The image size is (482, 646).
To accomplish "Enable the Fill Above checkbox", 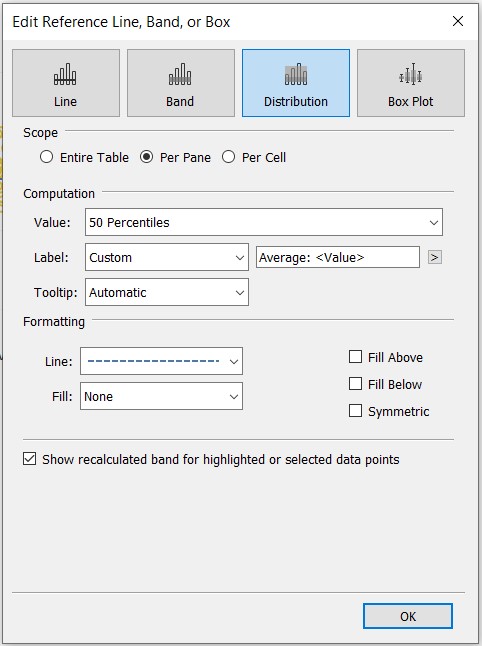I will [356, 357].
